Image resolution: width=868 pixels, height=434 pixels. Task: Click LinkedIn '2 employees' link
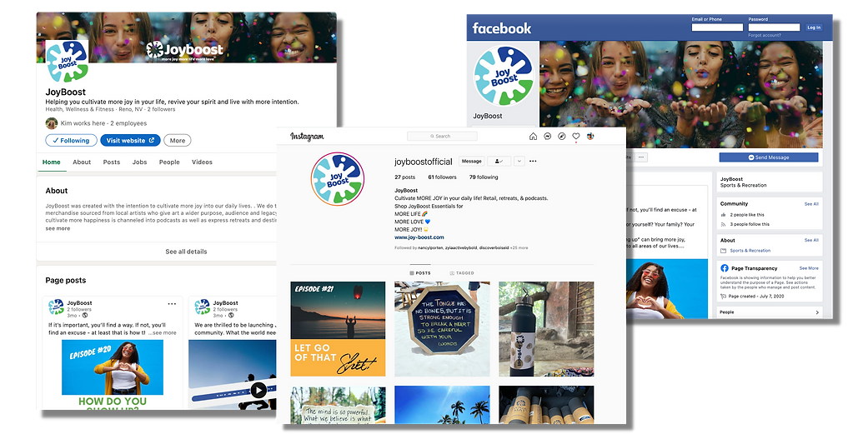128,123
